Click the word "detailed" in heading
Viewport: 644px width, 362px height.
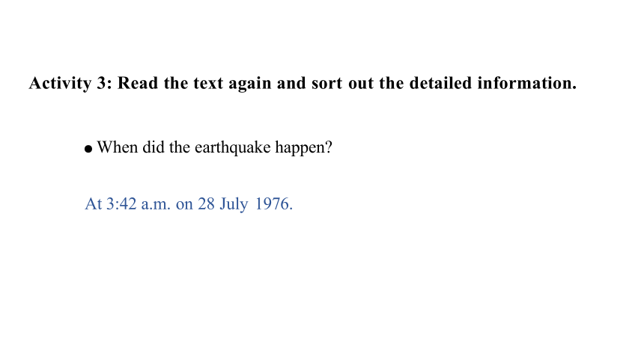440,83
